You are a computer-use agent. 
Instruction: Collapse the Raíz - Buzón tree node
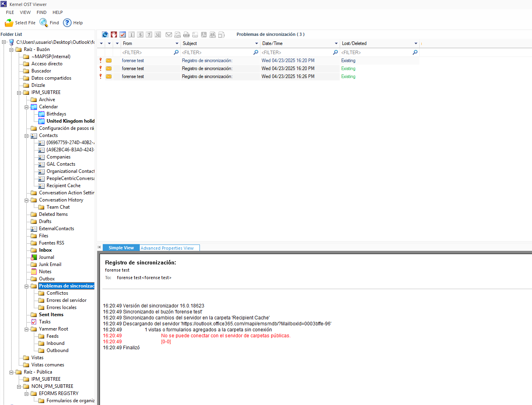point(11,50)
